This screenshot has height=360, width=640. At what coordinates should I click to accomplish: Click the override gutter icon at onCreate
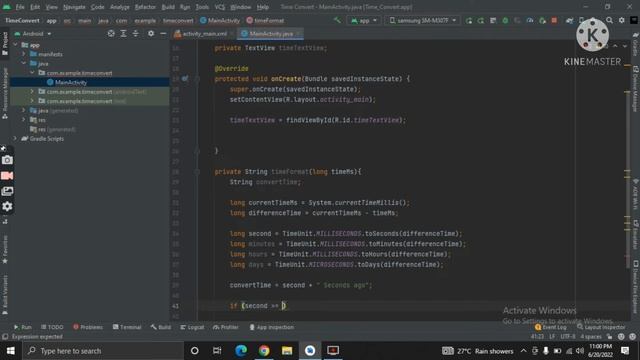tap(185, 78)
